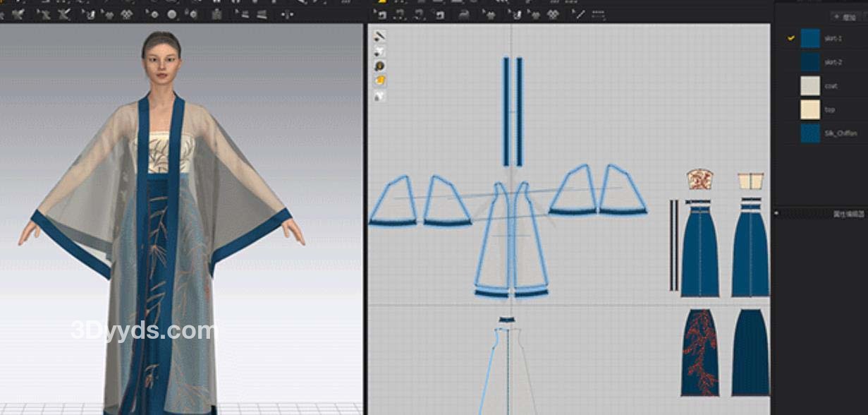This screenshot has width=868, height=415.
Task: Click the diamond grid icon in 2D toolbar
Action: [554, 14]
